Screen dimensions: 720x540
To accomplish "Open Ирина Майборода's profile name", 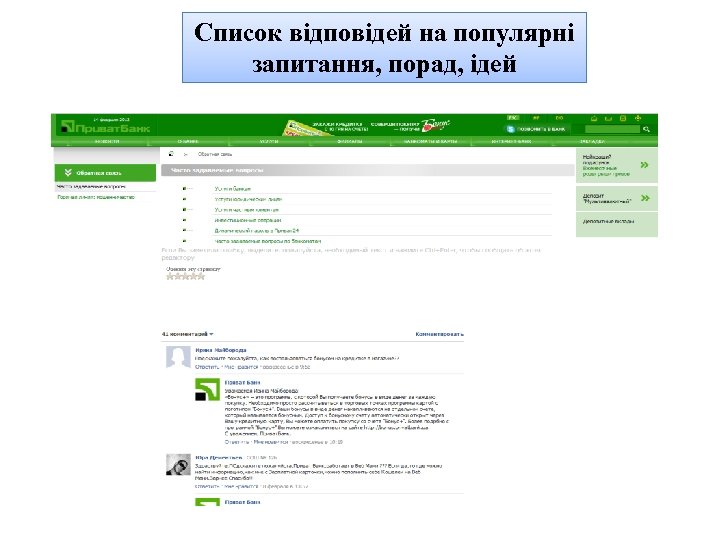I will pos(221,350).
